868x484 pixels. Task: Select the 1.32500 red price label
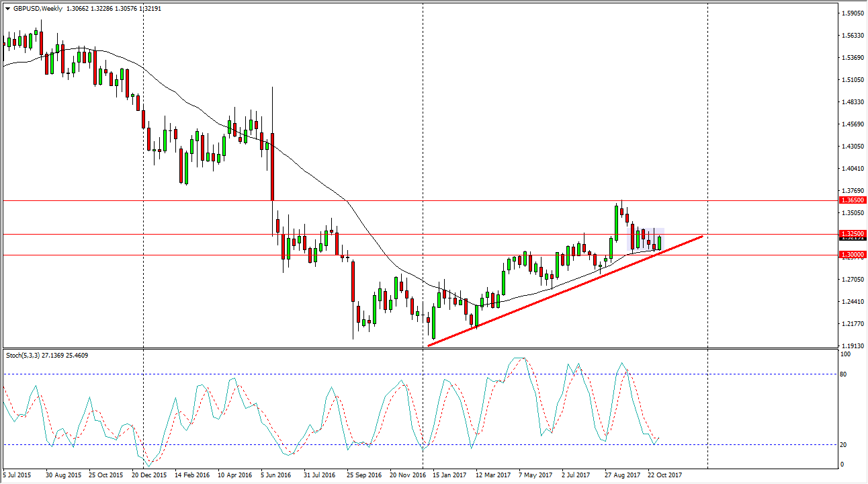pos(851,233)
